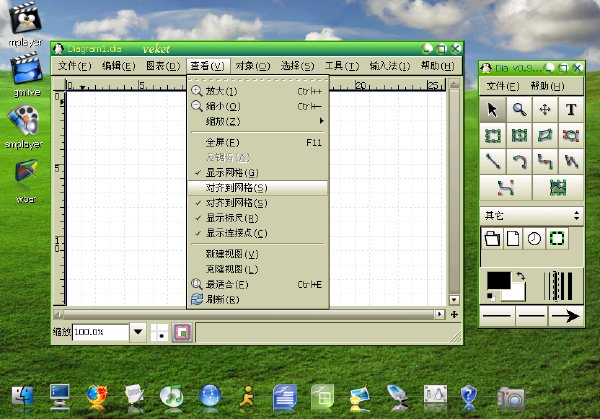Screen dimensions: 600x419
Task: Choose 最适合(F) best fit entry
Action: (258, 284)
